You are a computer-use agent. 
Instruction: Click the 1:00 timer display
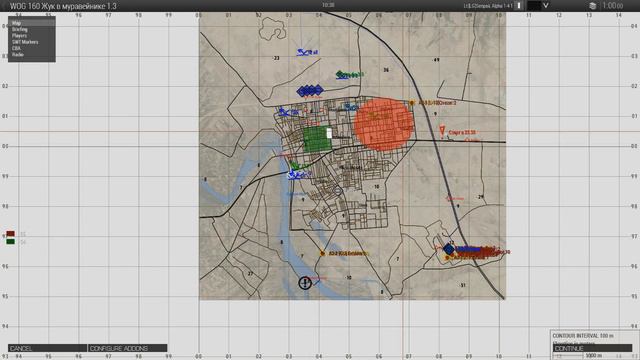click(x=613, y=6)
